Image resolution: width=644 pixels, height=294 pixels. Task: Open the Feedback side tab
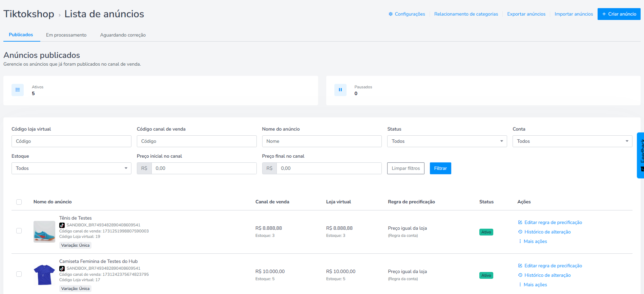tap(641, 155)
